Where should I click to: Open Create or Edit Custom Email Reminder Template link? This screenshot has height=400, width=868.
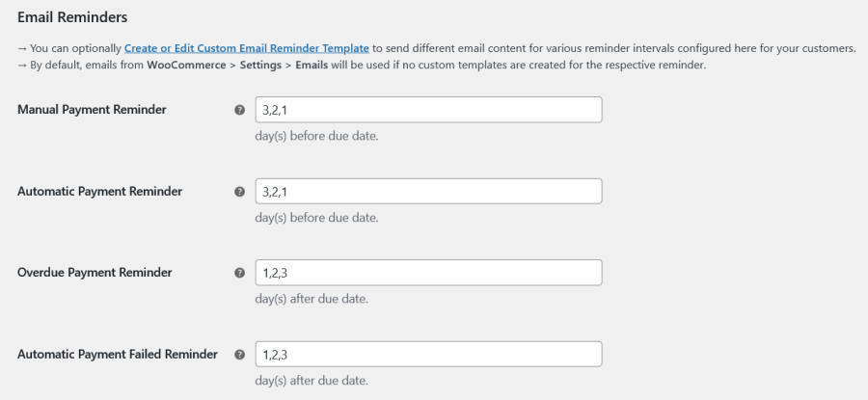pyautogui.click(x=247, y=47)
